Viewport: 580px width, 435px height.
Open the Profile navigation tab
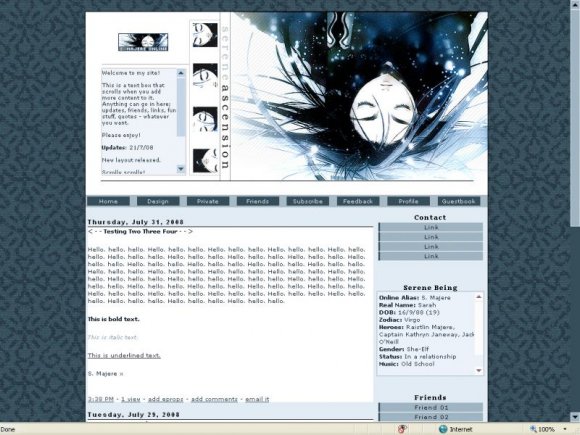[408, 201]
